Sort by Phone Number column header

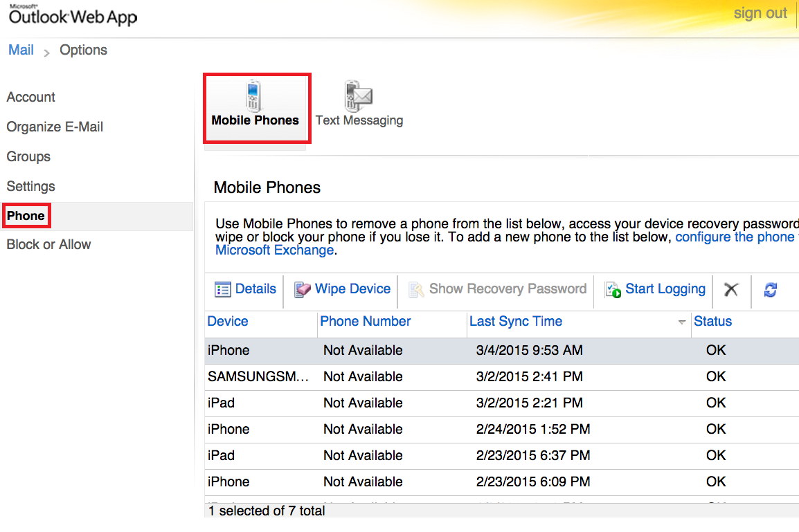click(366, 321)
